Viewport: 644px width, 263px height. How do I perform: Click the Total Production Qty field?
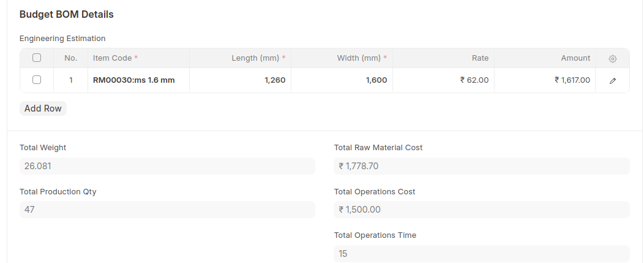tap(167, 210)
